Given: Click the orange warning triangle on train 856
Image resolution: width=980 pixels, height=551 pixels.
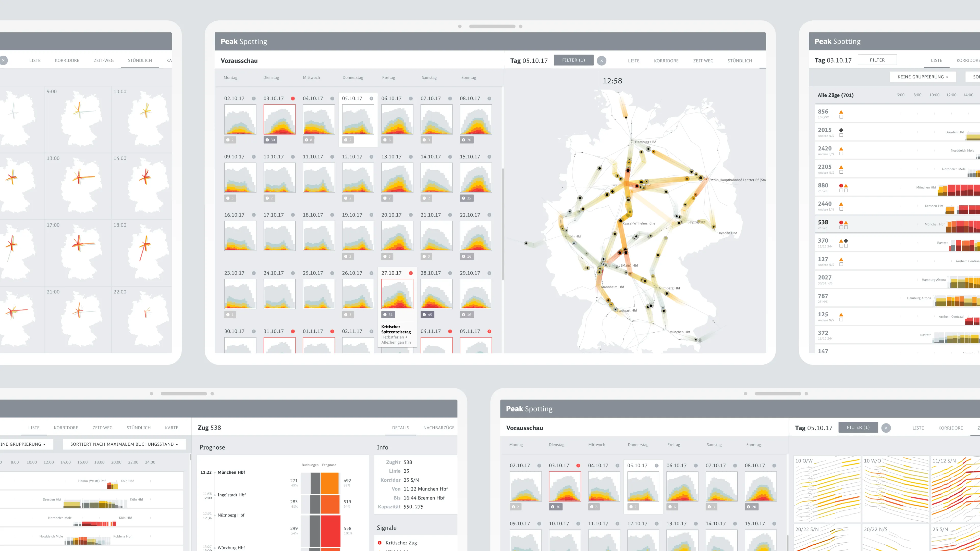Looking at the screenshot, I should point(841,112).
